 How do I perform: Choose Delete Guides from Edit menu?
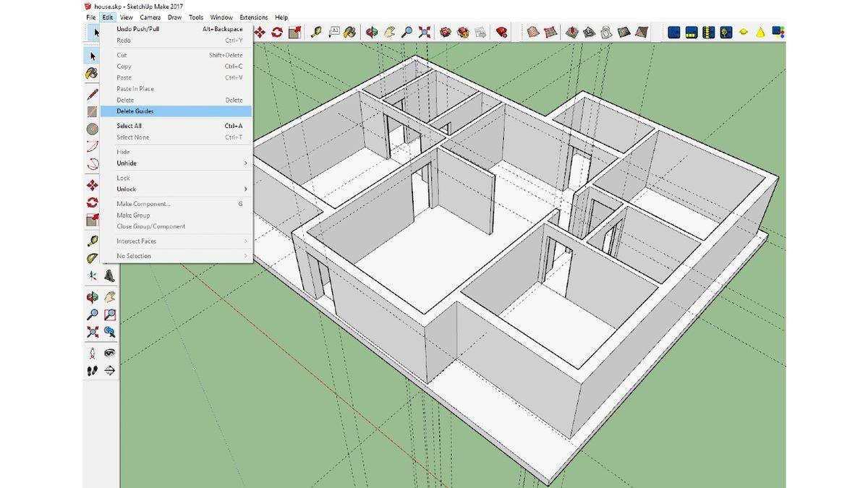[134, 111]
